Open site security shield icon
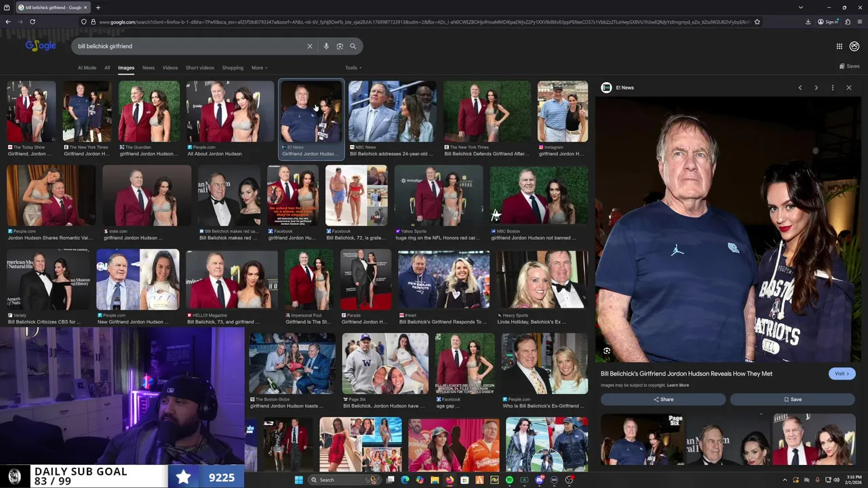The height and width of the screenshot is (488, 868). (84, 22)
